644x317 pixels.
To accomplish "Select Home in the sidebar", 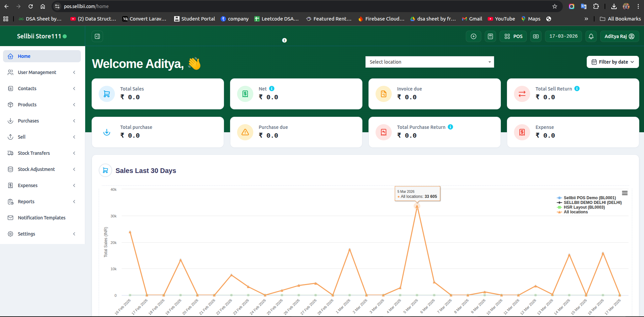I will [42, 56].
